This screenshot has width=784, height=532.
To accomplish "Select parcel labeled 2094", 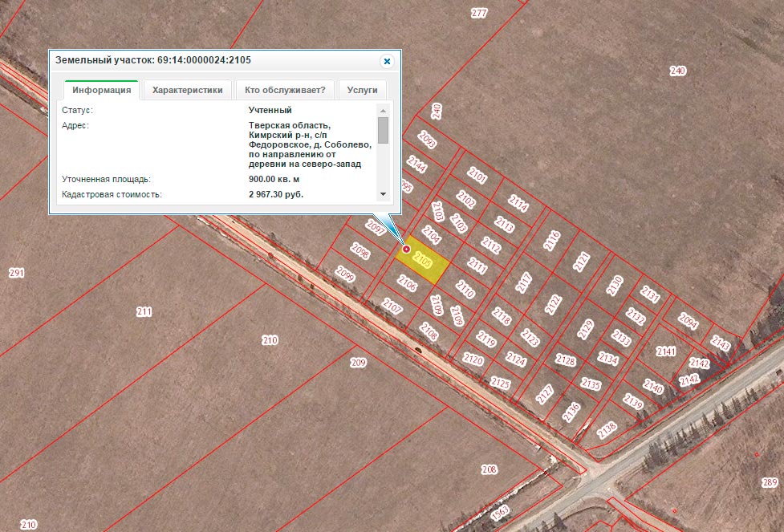I will pyautogui.click(x=688, y=322).
